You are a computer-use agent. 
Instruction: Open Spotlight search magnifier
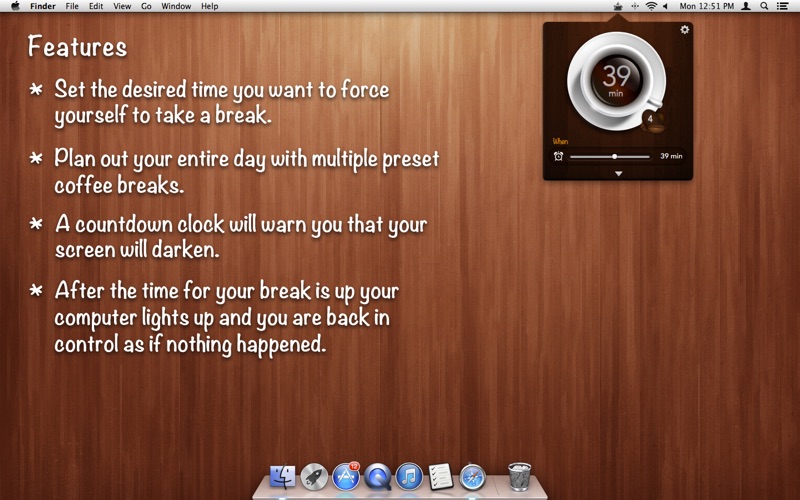pos(764,7)
